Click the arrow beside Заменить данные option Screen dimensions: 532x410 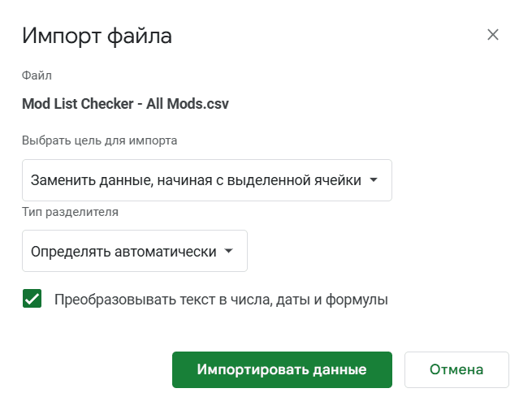point(374,180)
